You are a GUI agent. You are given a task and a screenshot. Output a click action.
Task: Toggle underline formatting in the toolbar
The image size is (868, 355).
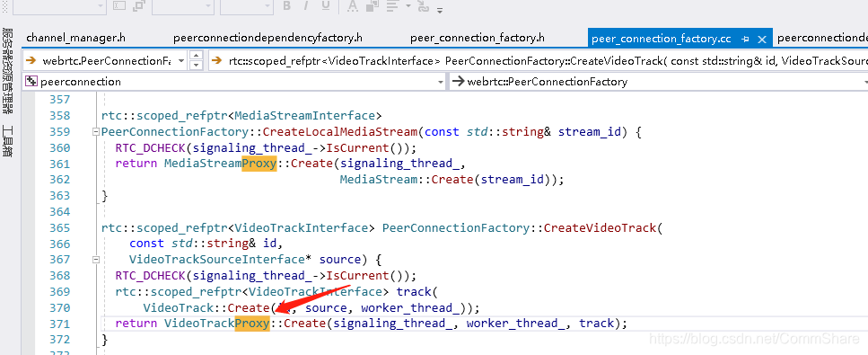[x=326, y=6]
